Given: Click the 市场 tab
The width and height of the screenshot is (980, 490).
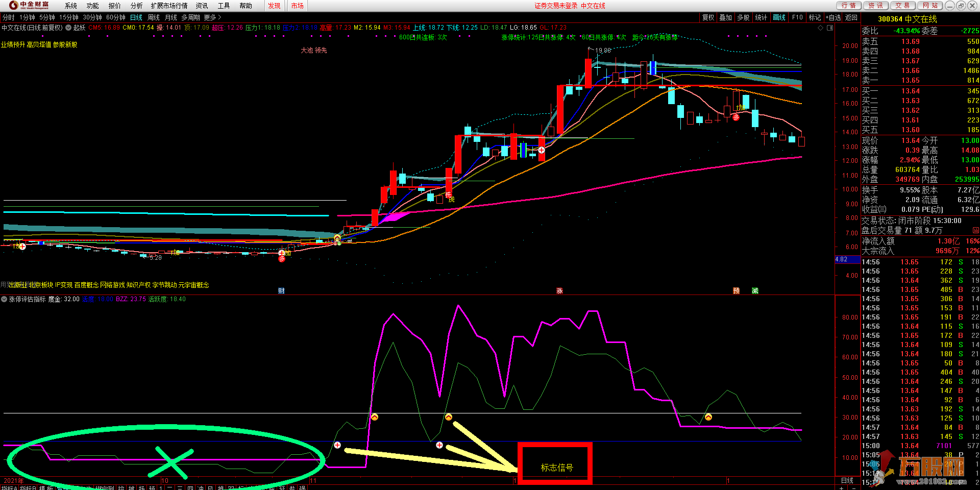Looking at the screenshot, I should click(x=298, y=6).
